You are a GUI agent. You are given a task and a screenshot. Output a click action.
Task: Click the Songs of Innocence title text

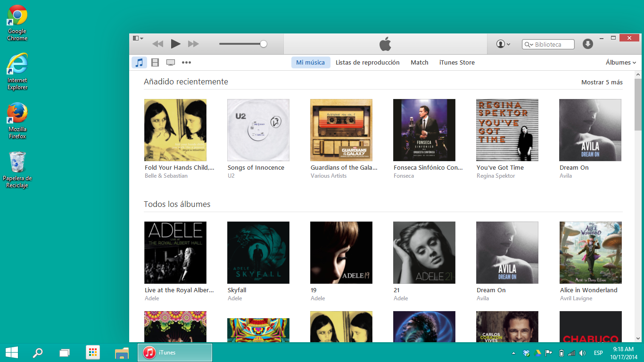(256, 167)
